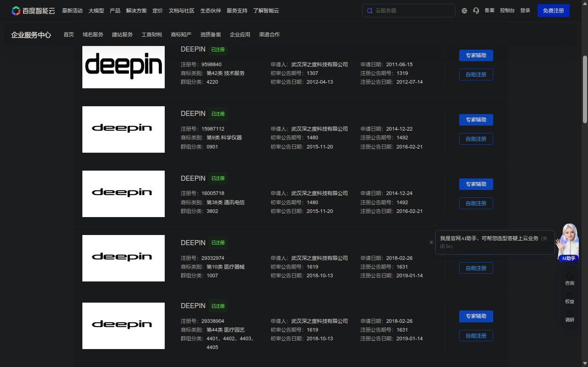Screen dimensions: 588x367
Task: Focus the 云服务器 search field
Action: pos(409,11)
